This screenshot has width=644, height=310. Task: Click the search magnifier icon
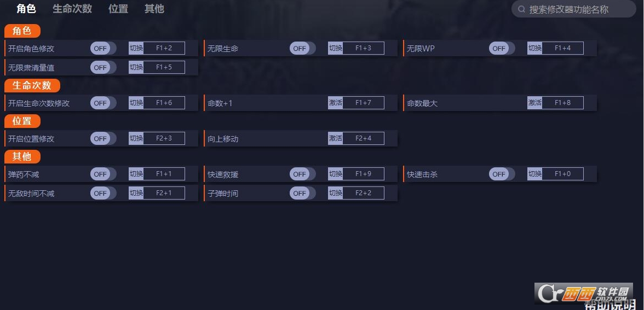(521, 9)
